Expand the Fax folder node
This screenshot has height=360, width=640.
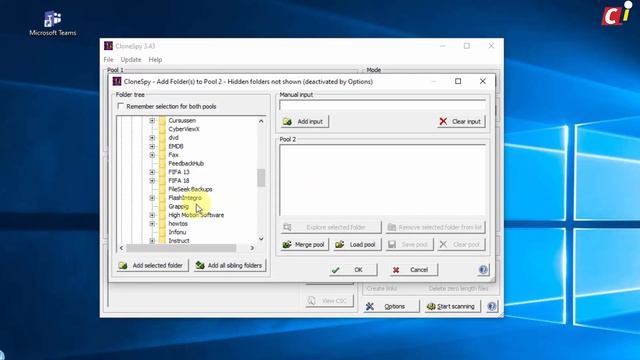pos(152,155)
